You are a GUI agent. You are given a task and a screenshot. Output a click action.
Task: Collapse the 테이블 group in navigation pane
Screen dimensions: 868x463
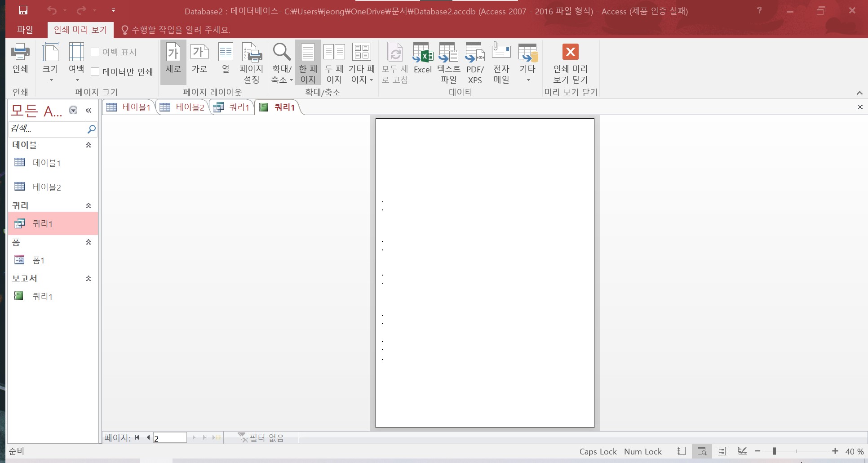[x=89, y=145]
